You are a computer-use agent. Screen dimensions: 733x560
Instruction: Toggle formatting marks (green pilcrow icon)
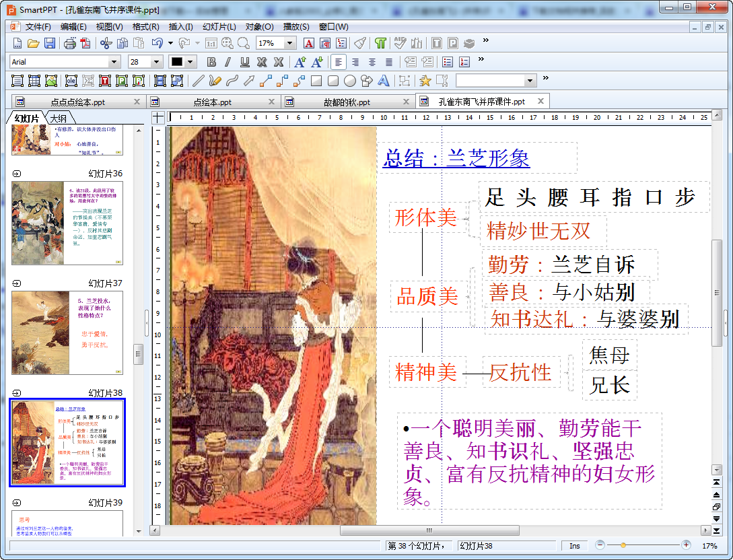point(380,44)
